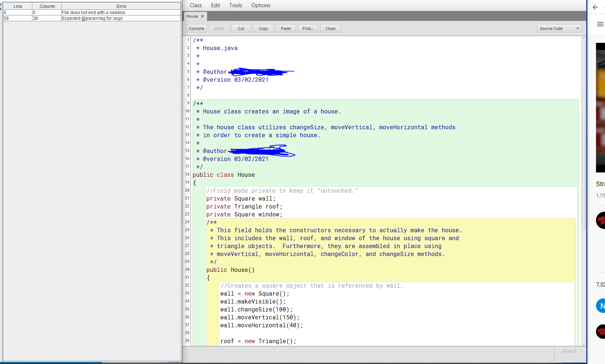Cut the selected code
Viewport: 605px width, 364px height.
pyautogui.click(x=241, y=28)
